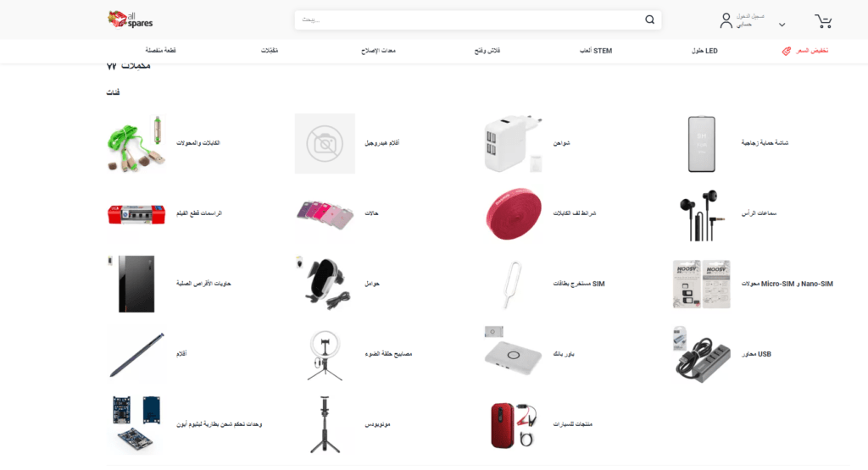Click in the search input field
The height and width of the screenshot is (470, 868).
coord(470,20)
